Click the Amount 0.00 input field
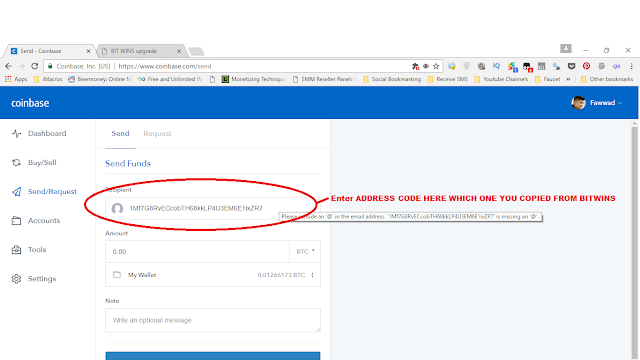The height and width of the screenshot is (360, 640). coord(198,251)
